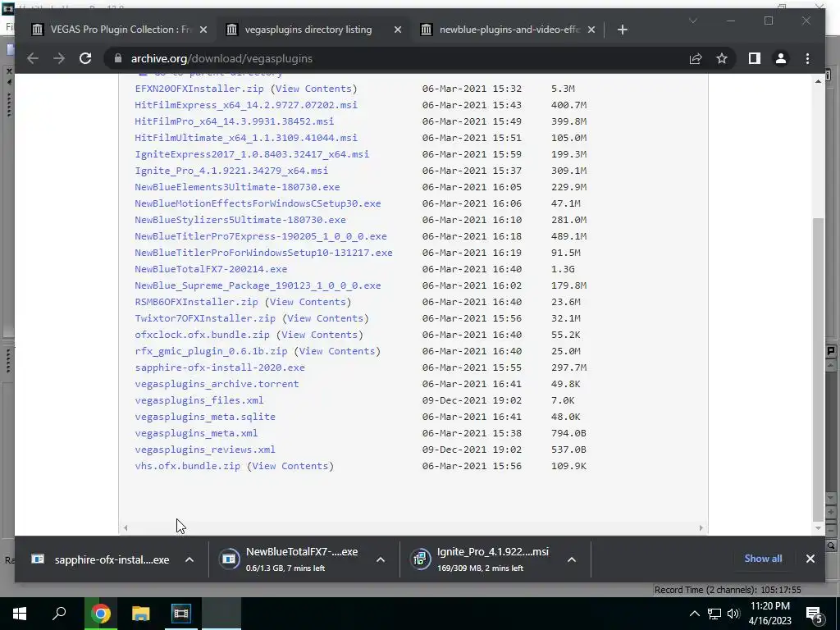Share this page icon in address bar
This screenshot has height=630, width=840.
click(696, 58)
